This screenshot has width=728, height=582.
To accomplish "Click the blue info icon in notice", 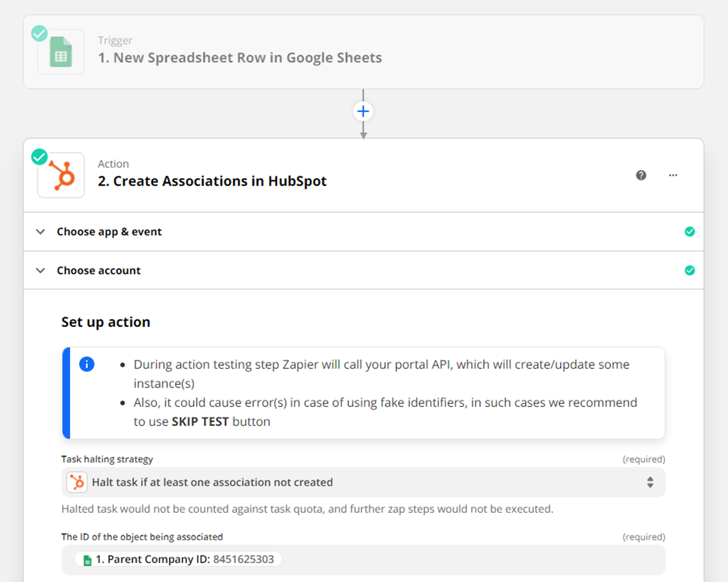I will pos(87,364).
